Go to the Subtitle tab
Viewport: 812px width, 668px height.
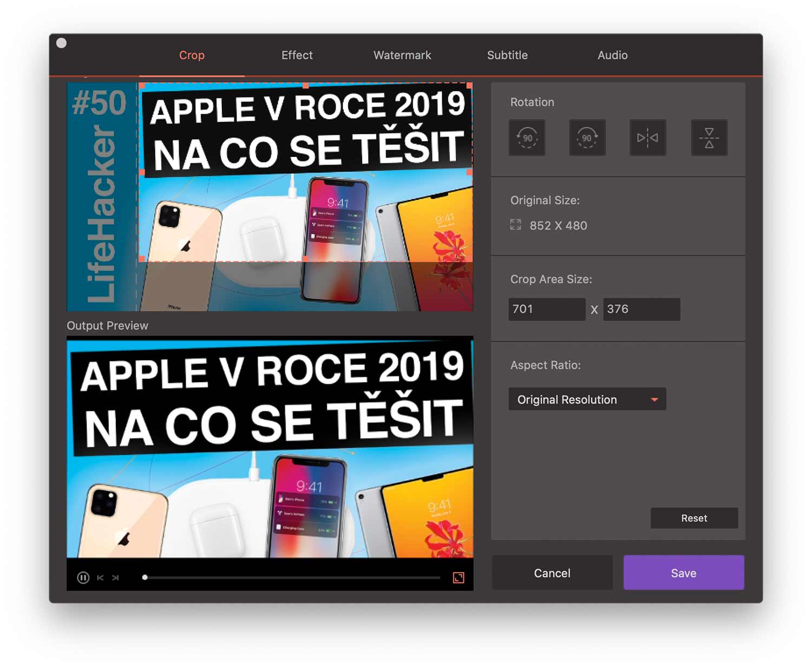pyautogui.click(x=507, y=55)
